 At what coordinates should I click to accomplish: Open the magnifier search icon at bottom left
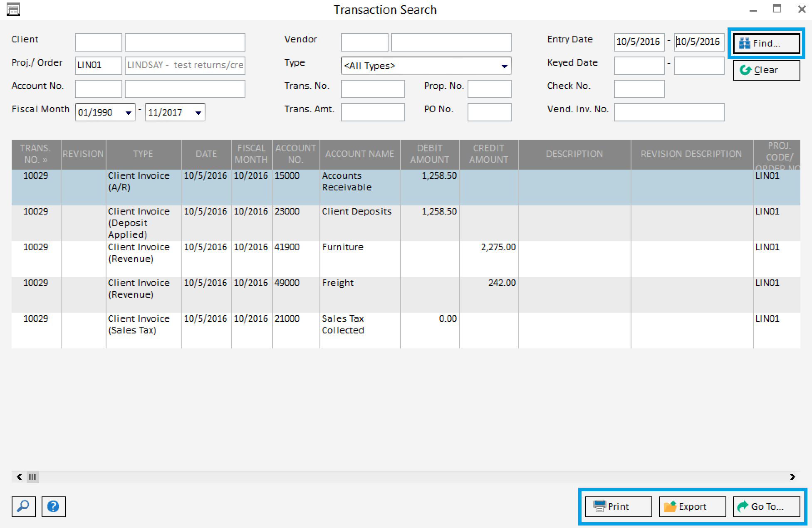tap(23, 506)
